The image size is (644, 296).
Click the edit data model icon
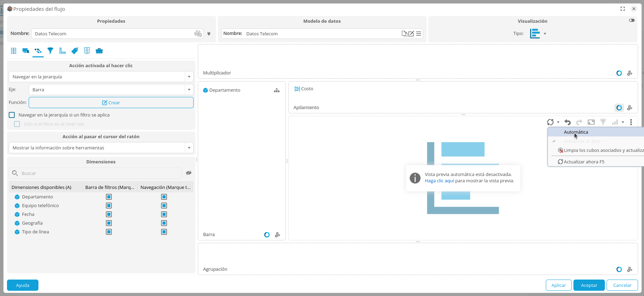[x=411, y=34]
